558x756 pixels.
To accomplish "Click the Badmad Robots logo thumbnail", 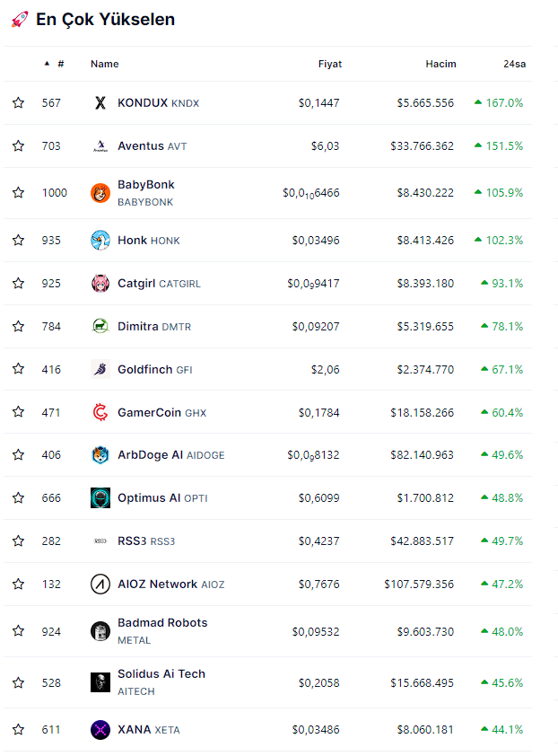I will pyautogui.click(x=100, y=631).
